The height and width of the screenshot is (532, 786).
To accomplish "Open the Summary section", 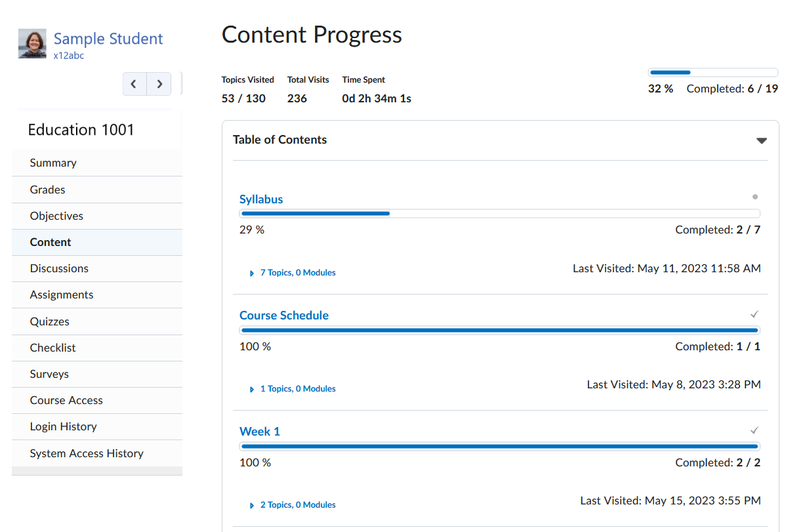I will [x=52, y=163].
